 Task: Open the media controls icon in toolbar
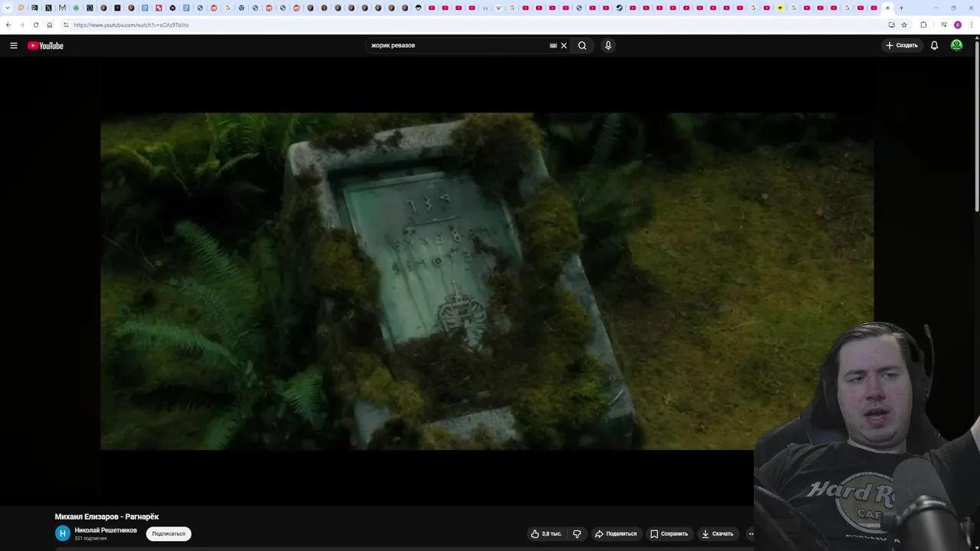943,24
